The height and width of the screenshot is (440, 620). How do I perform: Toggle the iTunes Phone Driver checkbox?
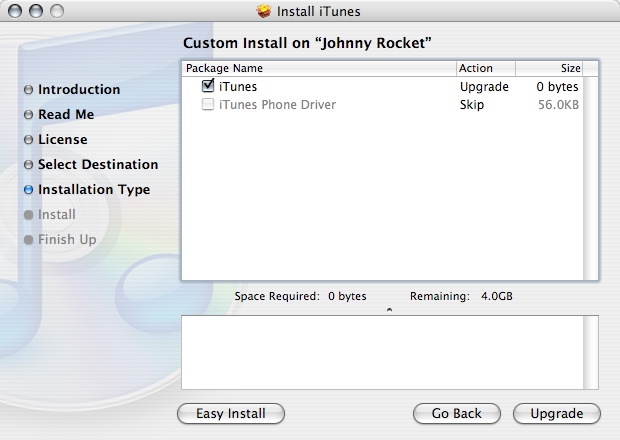[x=208, y=104]
